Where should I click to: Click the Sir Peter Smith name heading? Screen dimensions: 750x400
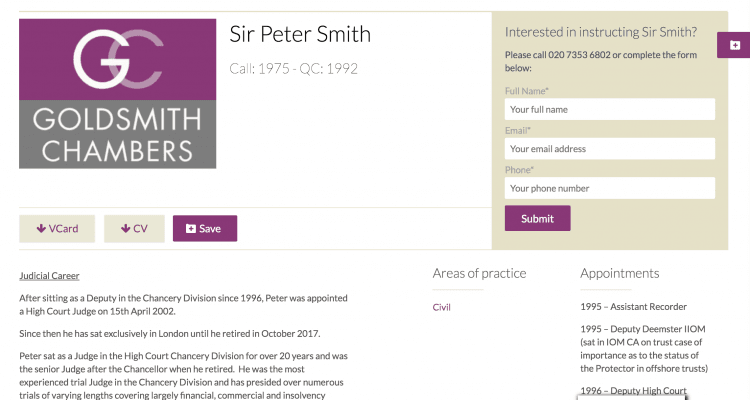(300, 34)
